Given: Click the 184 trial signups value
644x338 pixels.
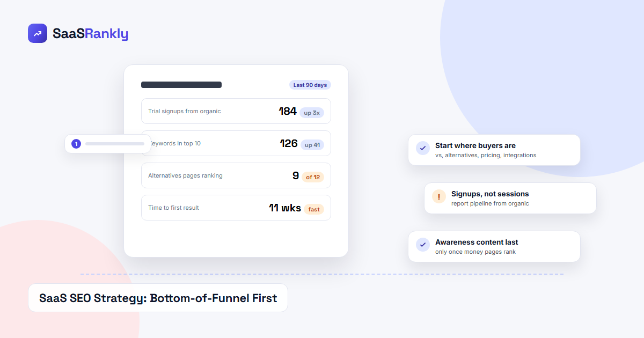Looking at the screenshot, I should (x=288, y=111).
